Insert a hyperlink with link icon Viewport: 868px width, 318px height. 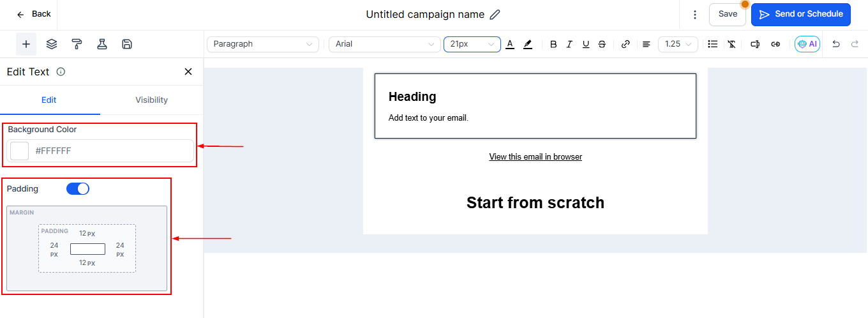625,44
